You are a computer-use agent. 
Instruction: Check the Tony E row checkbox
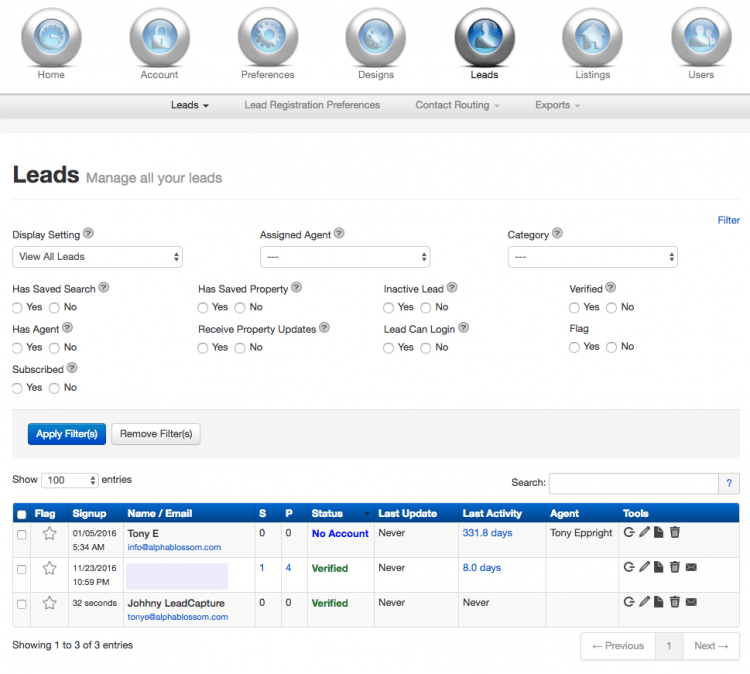pos(22,534)
